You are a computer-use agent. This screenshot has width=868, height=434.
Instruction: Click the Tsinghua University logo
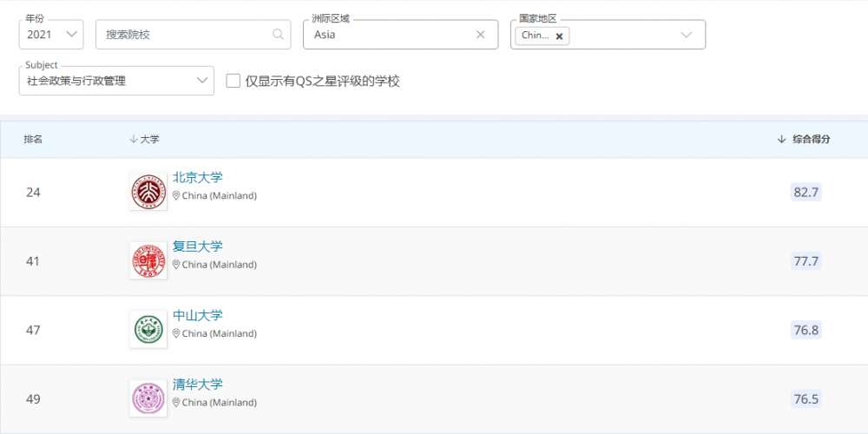(148, 398)
